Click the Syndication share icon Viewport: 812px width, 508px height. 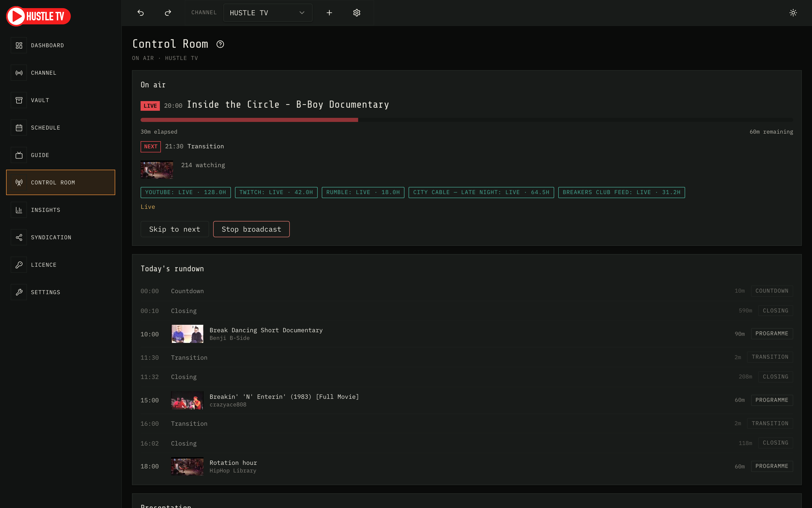click(x=19, y=237)
